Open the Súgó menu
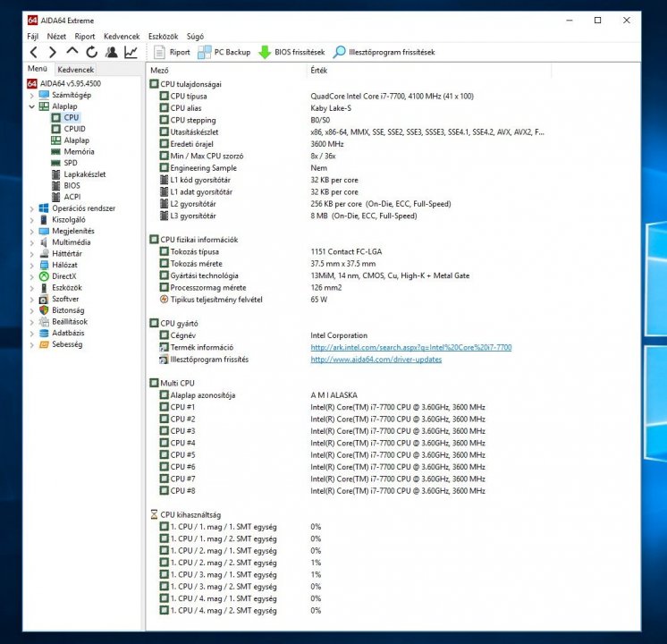Screen dimensions: 667x644 pos(195,37)
